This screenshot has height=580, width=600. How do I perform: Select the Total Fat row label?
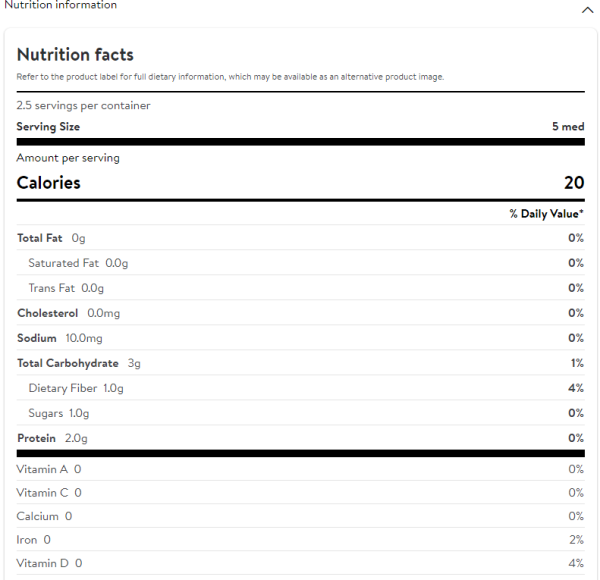[40, 238]
